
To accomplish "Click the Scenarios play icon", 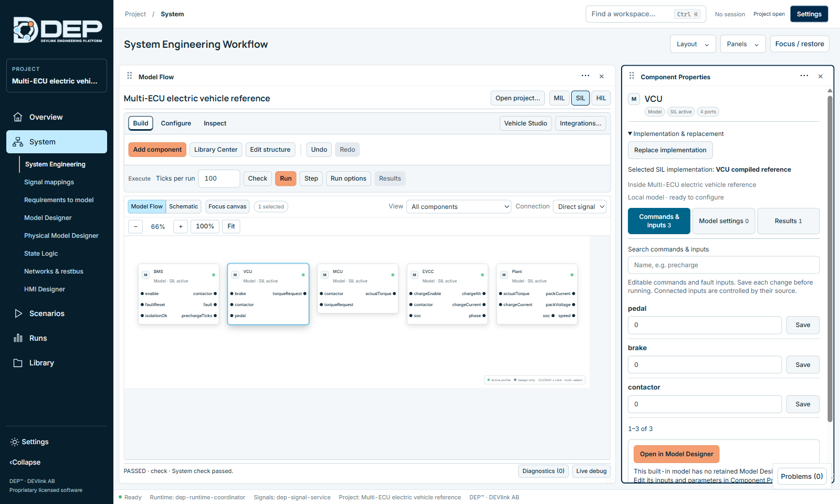I will pos(18,313).
